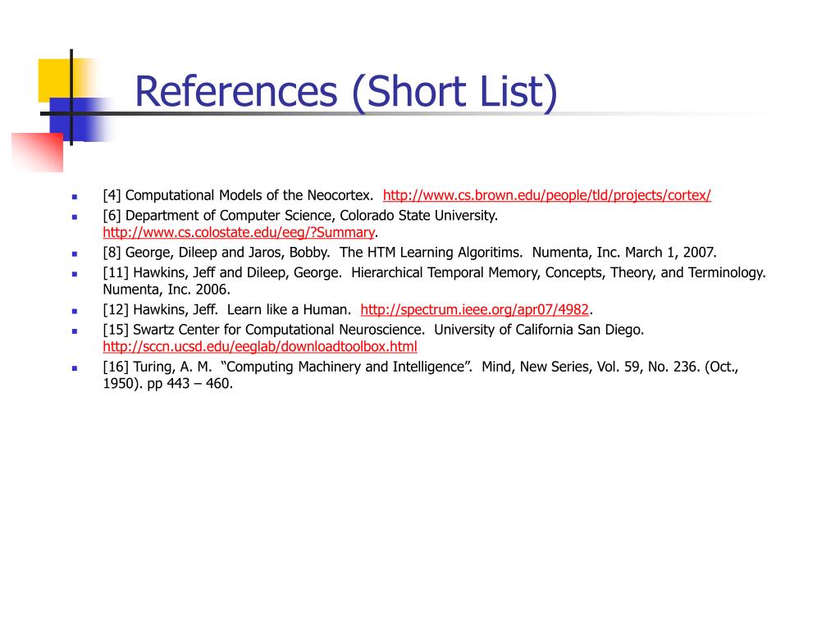Select '[4] Computational Models of the Neocortex.' text
840x630 pixels.
(x=238, y=195)
